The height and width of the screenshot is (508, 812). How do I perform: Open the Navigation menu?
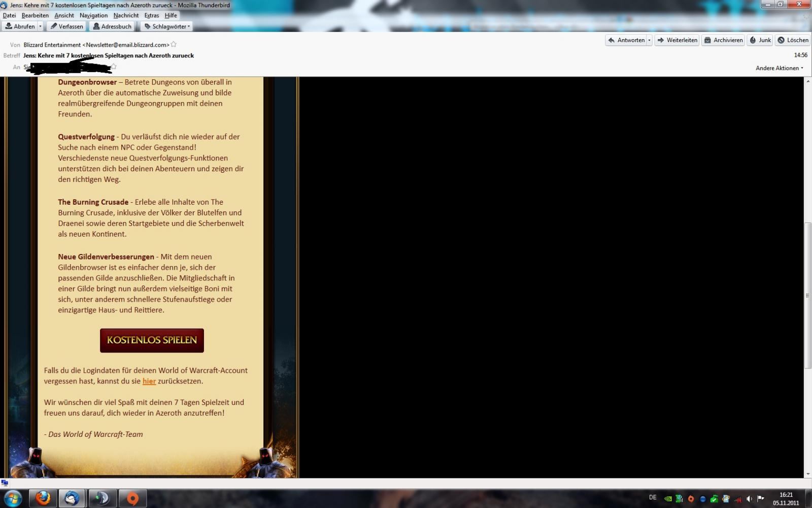pyautogui.click(x=93, y=15)
